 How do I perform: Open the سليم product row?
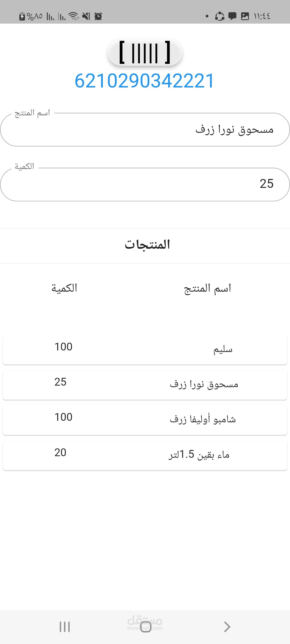click(x=145, y=350)
